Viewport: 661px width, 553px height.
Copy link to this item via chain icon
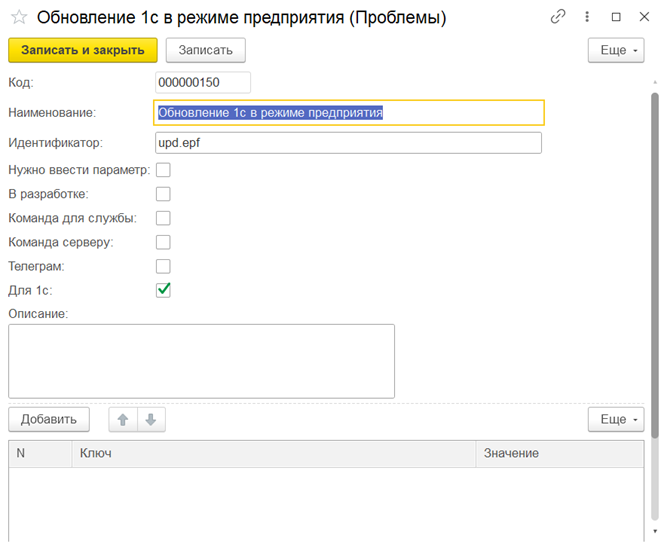[x=558, y=17]
